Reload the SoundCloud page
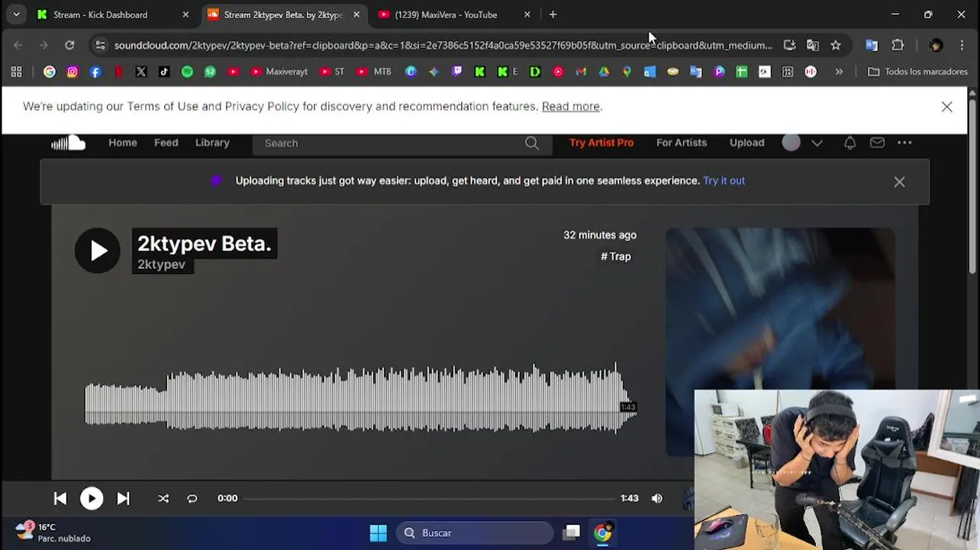 69,45
